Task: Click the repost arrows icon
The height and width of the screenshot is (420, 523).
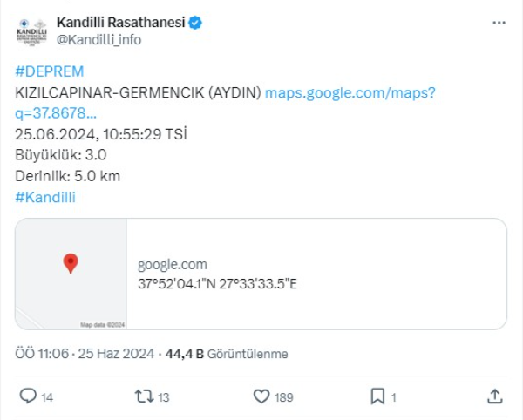Action: click(144, 396)
